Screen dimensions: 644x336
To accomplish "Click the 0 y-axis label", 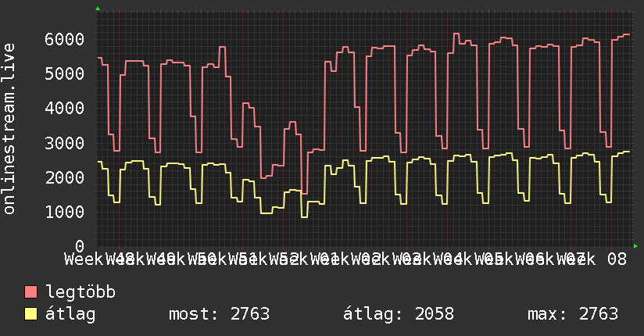I will pos(80,246).
